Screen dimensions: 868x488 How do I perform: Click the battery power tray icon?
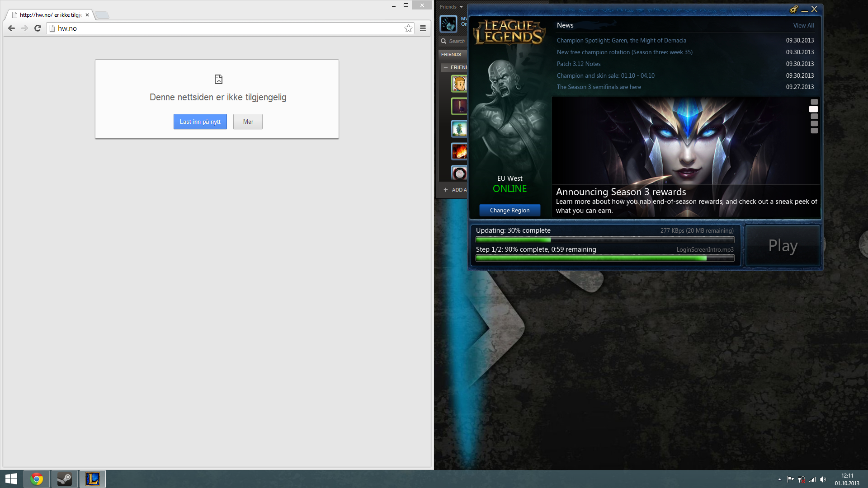802,479
